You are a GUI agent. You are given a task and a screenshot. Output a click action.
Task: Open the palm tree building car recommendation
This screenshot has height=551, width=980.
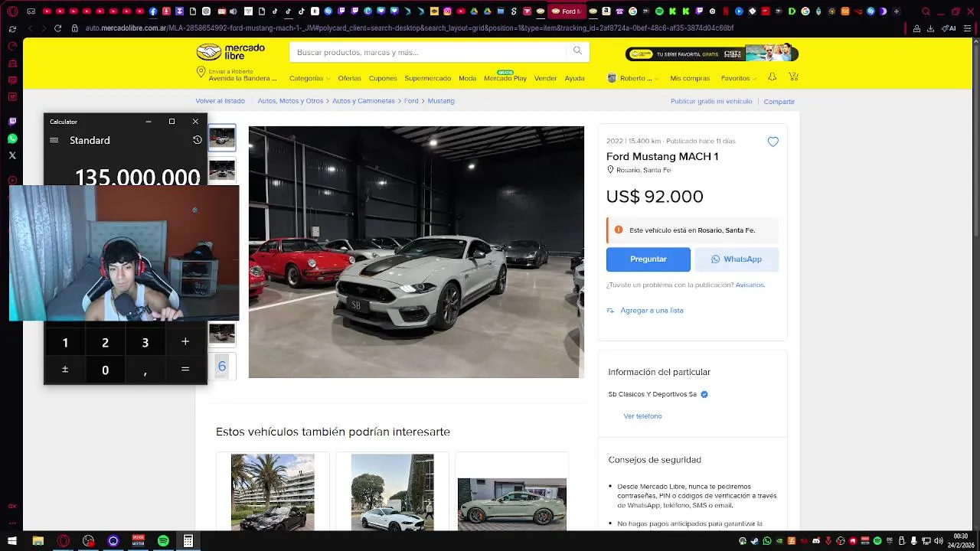(273, 492)
